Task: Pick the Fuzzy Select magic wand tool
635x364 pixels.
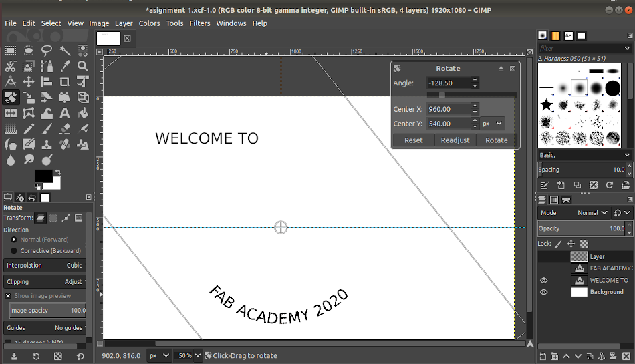Action: point(65,51)
